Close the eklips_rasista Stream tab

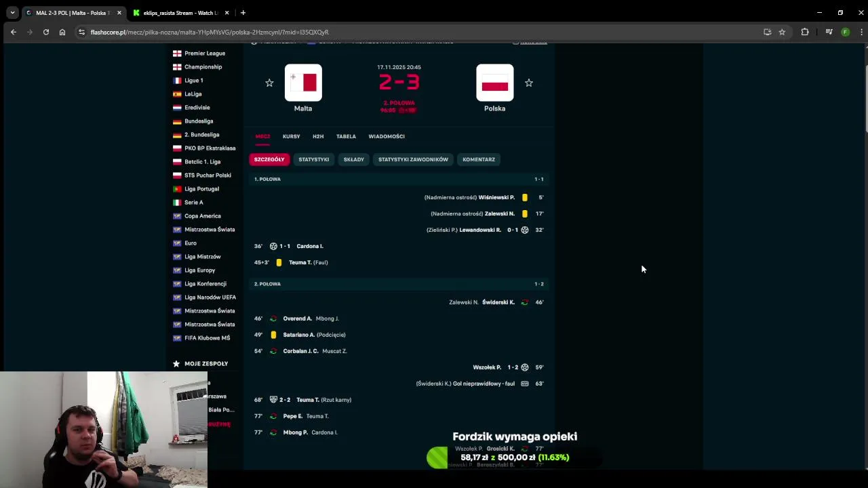pyautogui.click(x=226, y=13)
